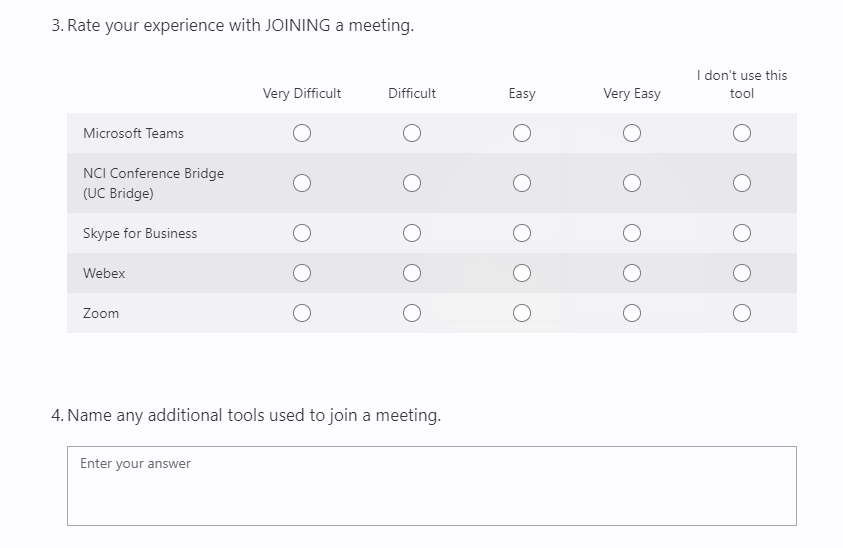Select Difficult for Microsoft Teams
Image resolution: width=843 pixels, height=548 pixels.
tap(412, 133)
